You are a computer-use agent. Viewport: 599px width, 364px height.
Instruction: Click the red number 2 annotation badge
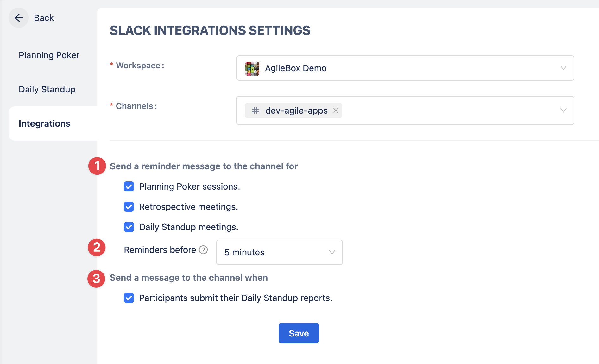coord(97,247)
